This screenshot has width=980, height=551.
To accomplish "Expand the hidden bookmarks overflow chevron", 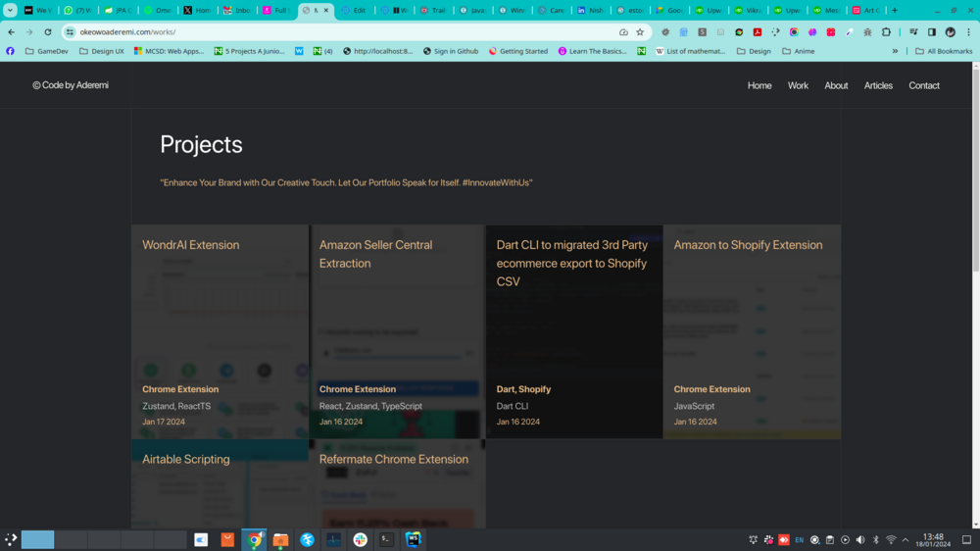I will (x=895, y=51).
